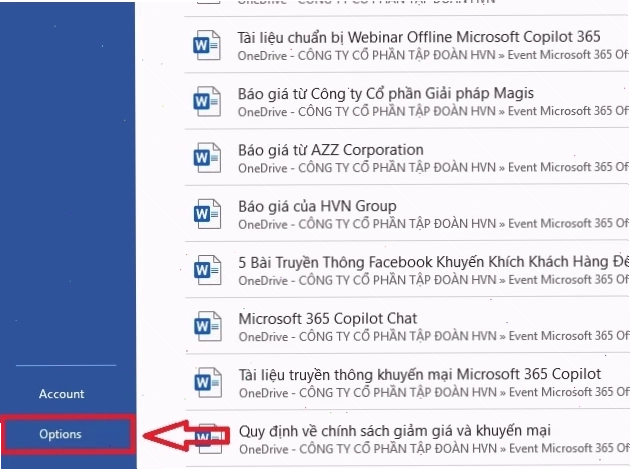Click OneDrive path under Tài liệu chuẩn bị Webinar Offline

[434, 55]
